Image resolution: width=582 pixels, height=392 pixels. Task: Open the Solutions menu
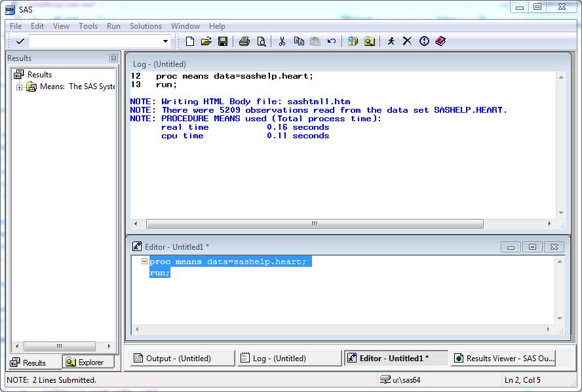point(145,26)
